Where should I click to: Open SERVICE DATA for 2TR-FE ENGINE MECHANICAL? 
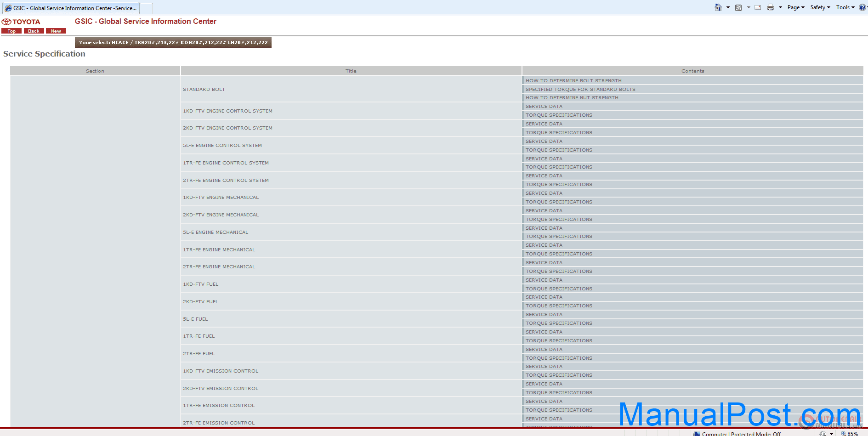tap(544, 262)
